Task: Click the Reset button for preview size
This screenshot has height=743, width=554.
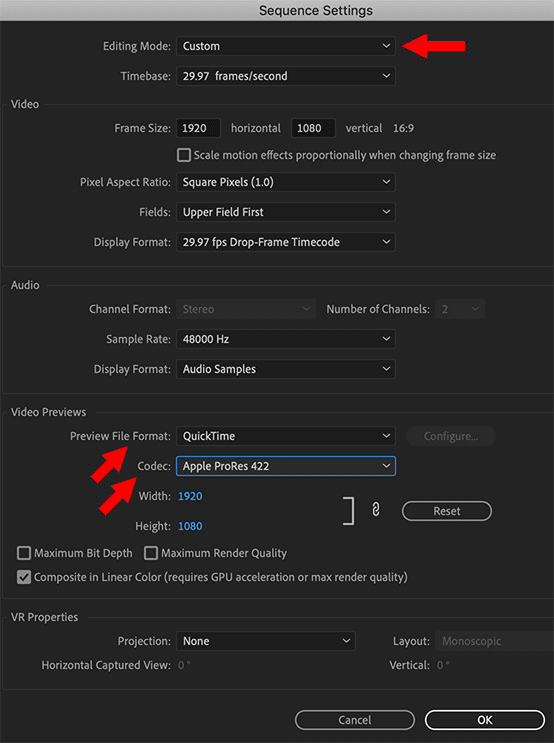Action: [447, 511]
